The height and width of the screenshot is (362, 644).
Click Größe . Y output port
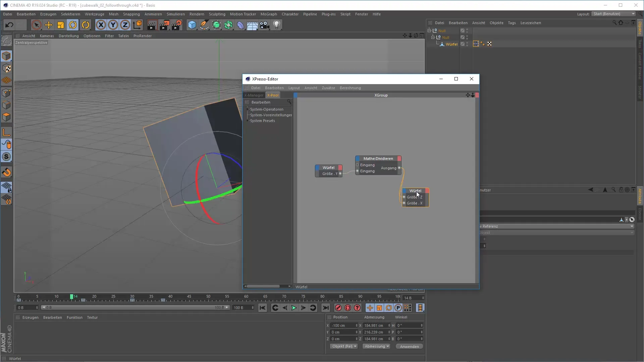pos(340,174)
